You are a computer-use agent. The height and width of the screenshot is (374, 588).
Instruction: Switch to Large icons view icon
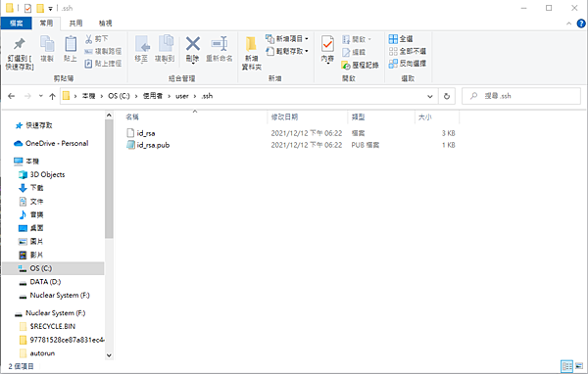[579, 366]
